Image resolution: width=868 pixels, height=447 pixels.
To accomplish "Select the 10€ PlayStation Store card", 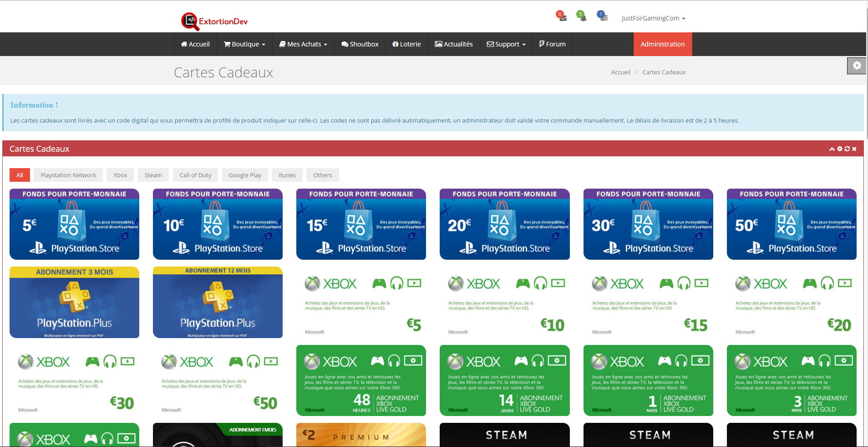I will coord(218,224).
